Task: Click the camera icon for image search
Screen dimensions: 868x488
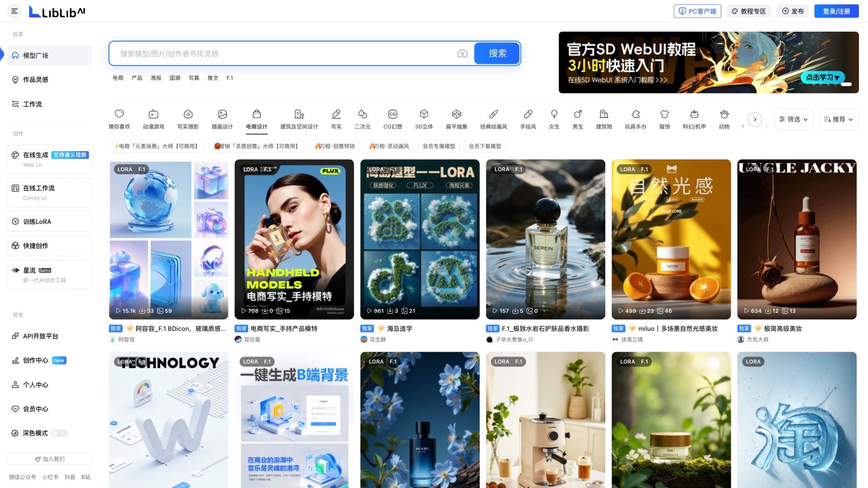Action: pyautogui.click(x=462, y=53)
